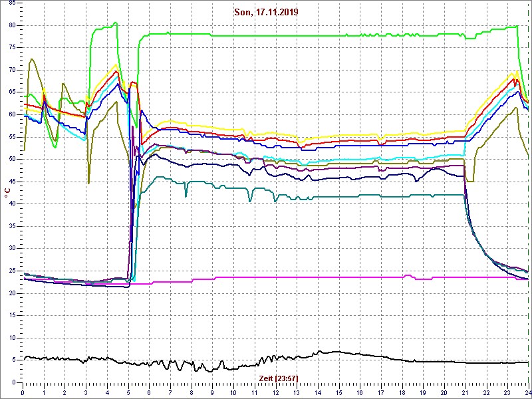
Task: Click the chart title 'Son, 17.11.2019'
Action: (266, 13)
